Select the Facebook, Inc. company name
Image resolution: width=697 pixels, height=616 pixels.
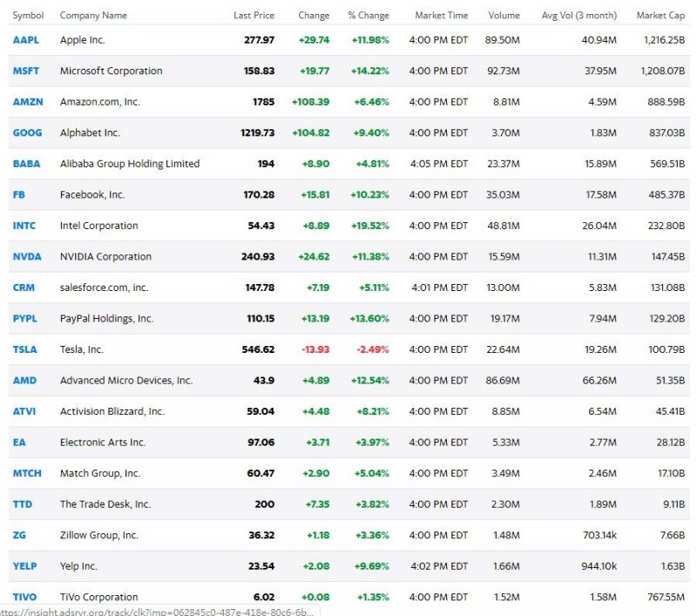click(92, 194)
